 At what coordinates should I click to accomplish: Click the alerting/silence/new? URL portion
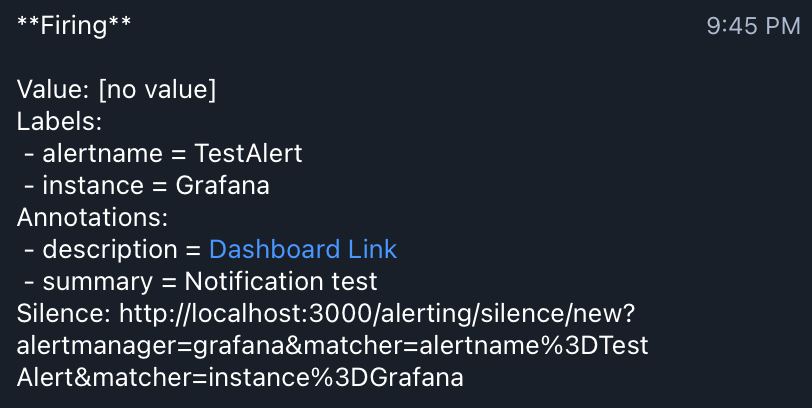[508, 314]
